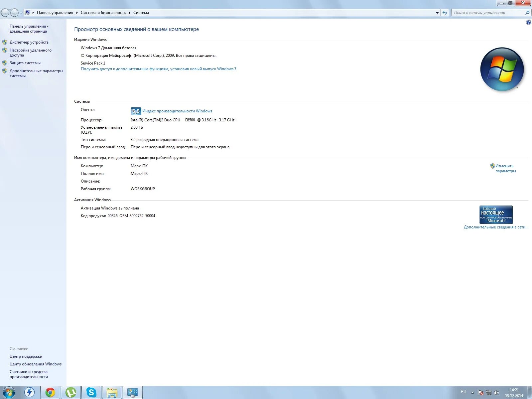This screenshot has height=399, width=532.
Task: Open Изменить параметры link
Action: [x=505, y=168]
